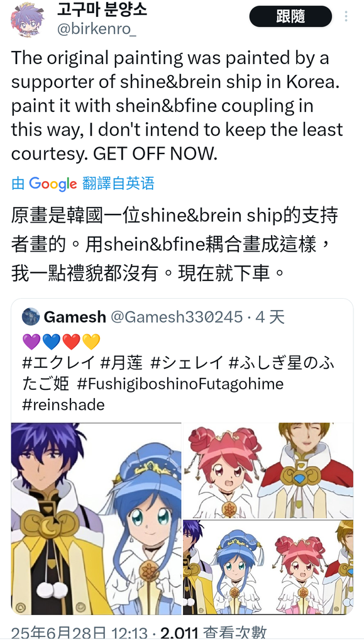This screenshot has height=644, width=364.
Task: Open the #月莲 hashtag
Action: click(122, 363)
